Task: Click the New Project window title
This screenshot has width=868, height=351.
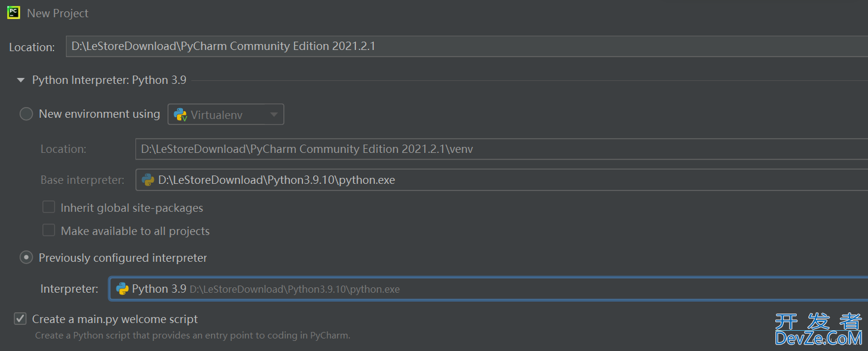Action: pyautogui.click(x=58, y=13)
